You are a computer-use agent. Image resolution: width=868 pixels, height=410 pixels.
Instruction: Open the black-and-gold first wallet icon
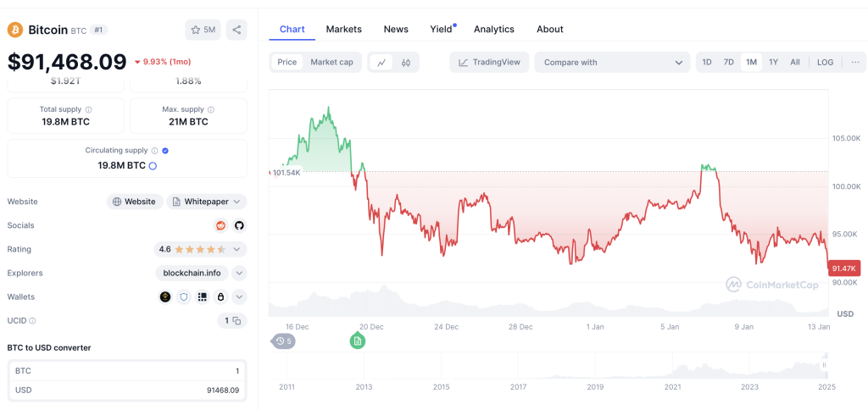click(x=165, y=297)
